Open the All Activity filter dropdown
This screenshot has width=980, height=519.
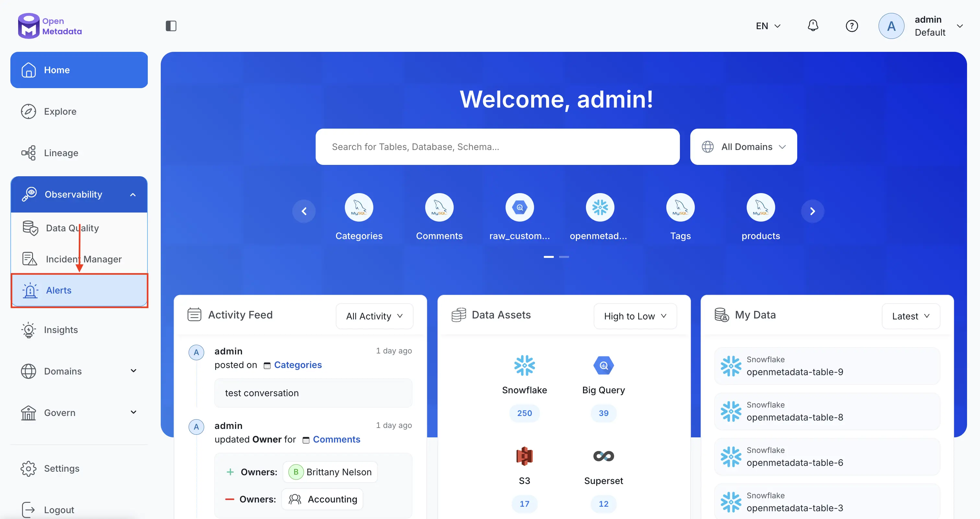click(374, 316)
